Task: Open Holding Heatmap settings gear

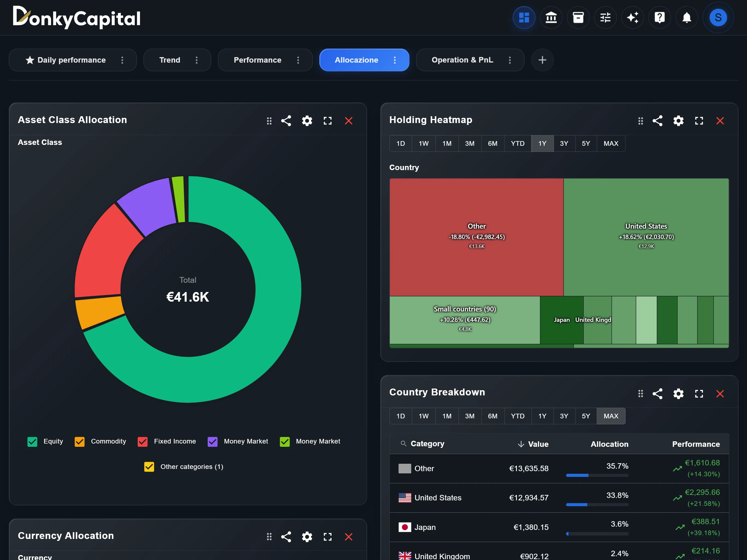Action: (x=678, y=121)
